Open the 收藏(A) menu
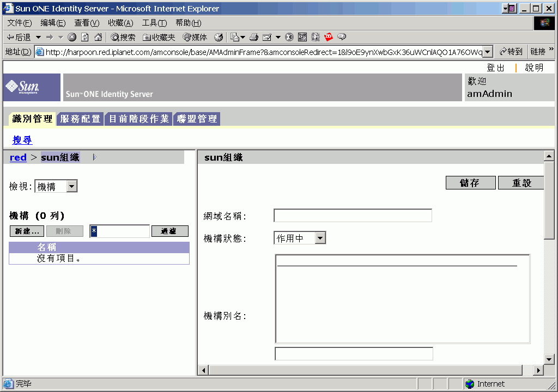 click(x=120, y=23)
